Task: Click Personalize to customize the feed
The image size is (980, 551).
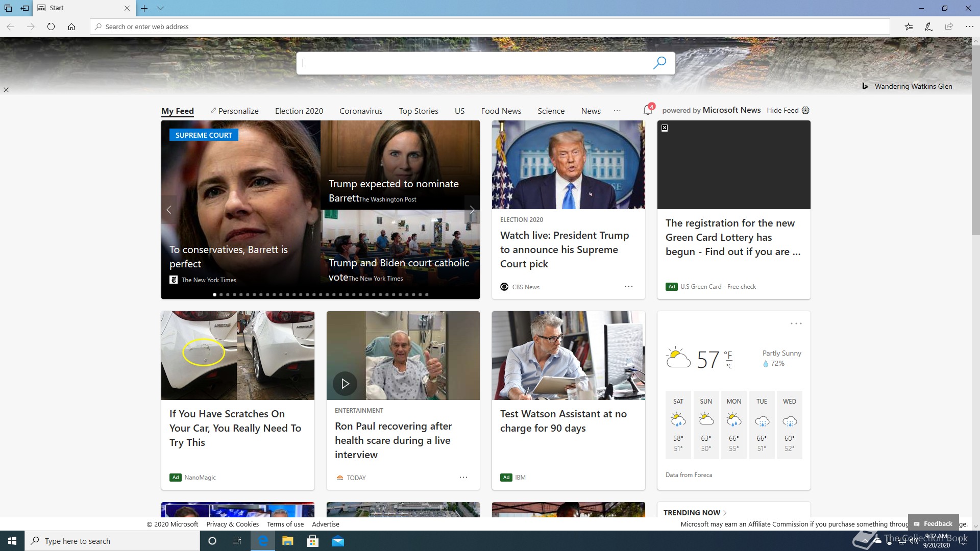Action: tap(234, 111)
